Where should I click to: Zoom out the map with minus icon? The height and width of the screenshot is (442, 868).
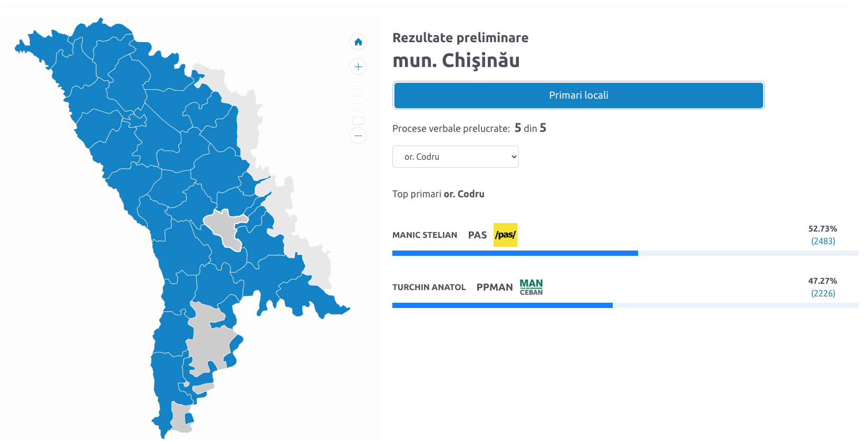[x=358, y=136]
